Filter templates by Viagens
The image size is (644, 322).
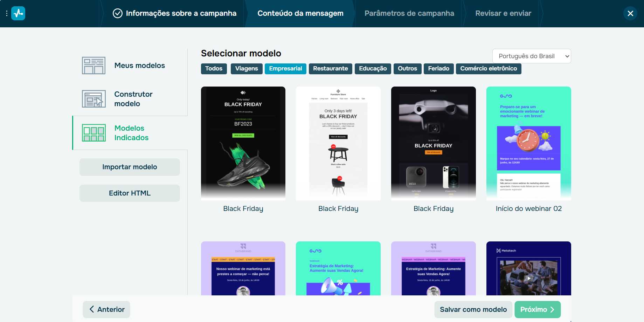[247, 69]
